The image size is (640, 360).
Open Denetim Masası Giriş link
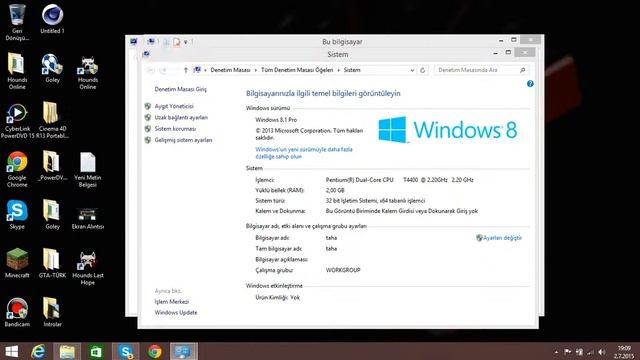[180, 89]
